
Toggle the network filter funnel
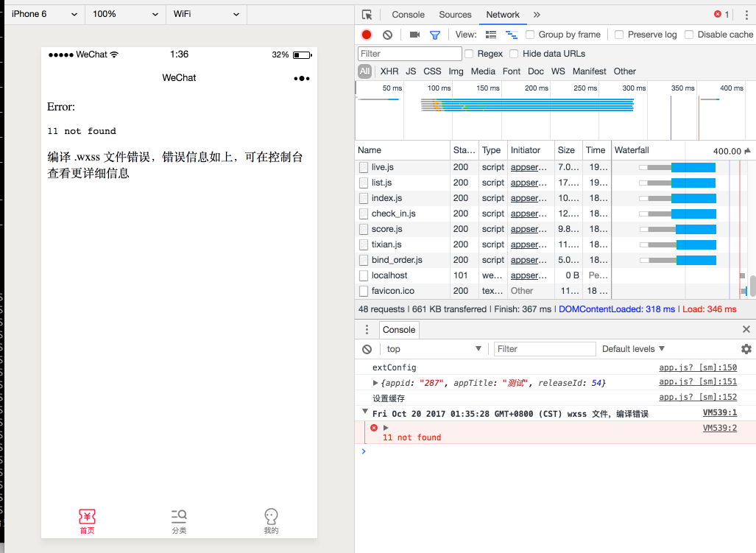click(x=435, y=35)
